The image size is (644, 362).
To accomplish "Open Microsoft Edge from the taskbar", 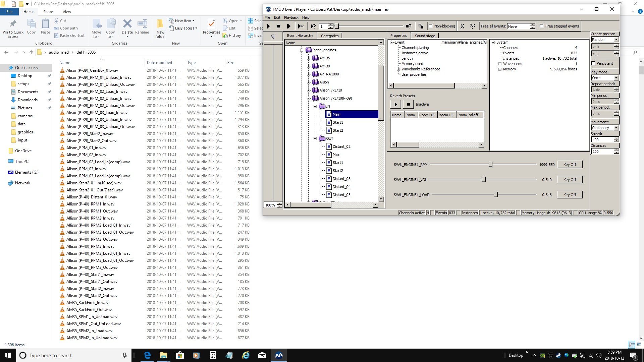I will (x=147, y=355).
